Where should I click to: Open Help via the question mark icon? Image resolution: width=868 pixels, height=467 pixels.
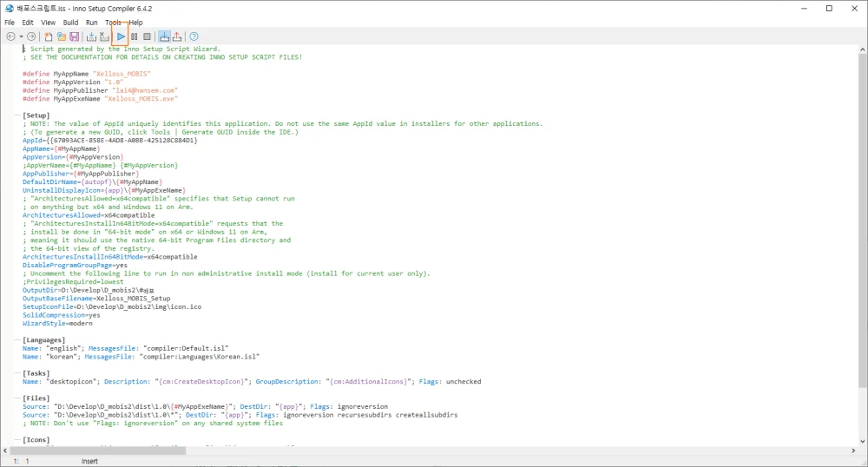pyautogui.click(x=194, y=36)
